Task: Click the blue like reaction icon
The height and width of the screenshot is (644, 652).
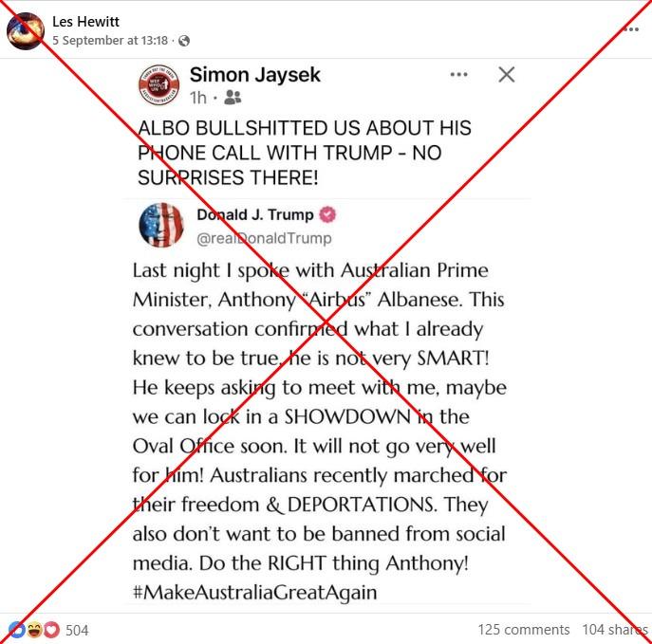Action: [x=17, y=630]
